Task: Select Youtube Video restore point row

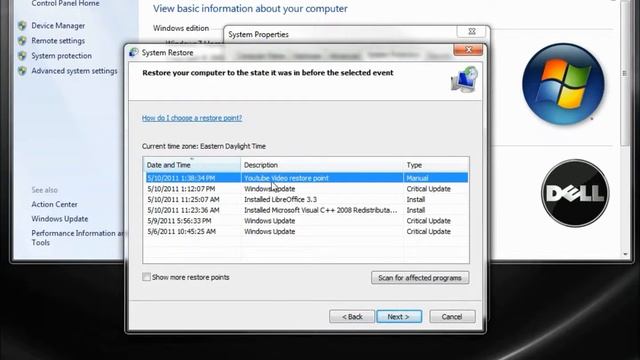Action: tap(307, 178)
